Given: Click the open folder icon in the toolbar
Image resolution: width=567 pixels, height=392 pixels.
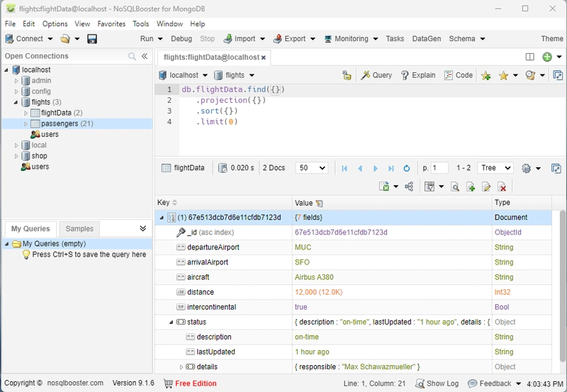Looking at the screenshot, I should point(65,39).
